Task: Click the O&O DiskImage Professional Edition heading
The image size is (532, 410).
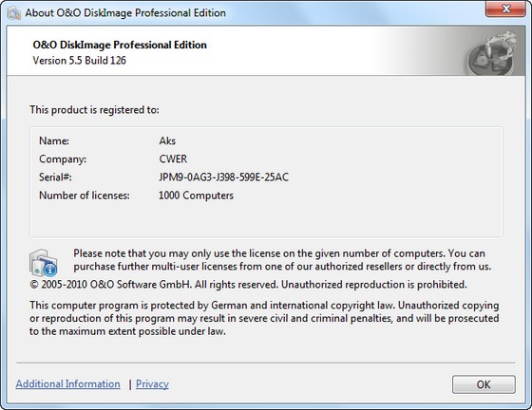Action: [x=120, y=45]
